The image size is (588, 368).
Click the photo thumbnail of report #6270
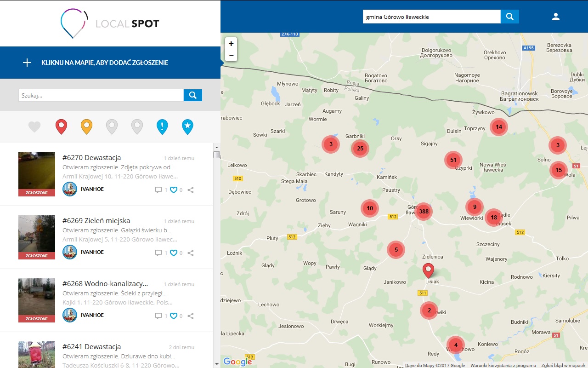pyautogui.click(x=37, y=174)
